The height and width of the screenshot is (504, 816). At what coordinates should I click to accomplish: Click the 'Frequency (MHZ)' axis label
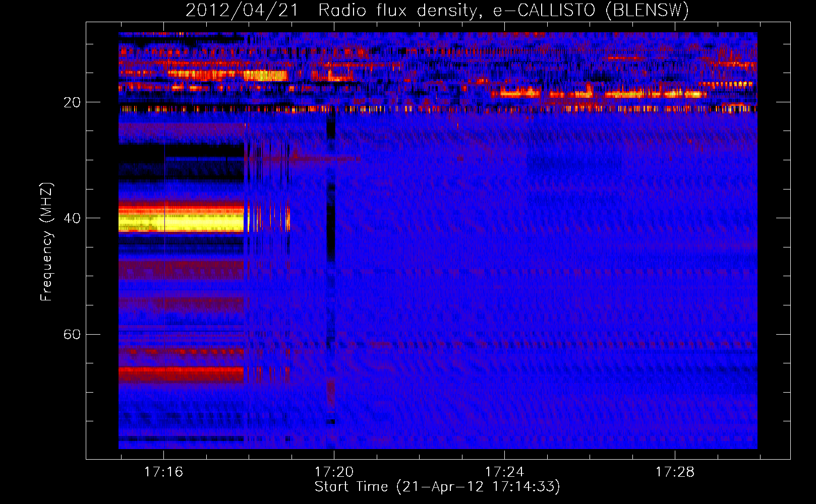point(46,242)
